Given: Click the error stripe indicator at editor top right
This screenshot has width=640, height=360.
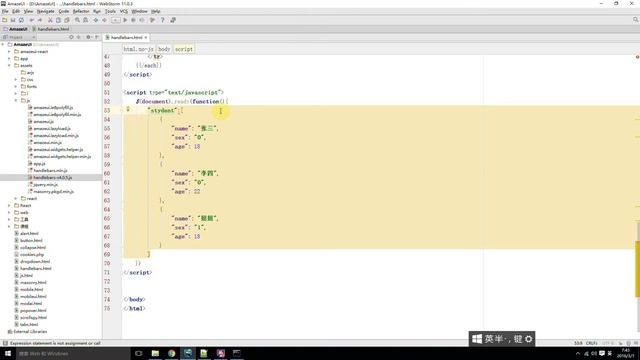Looking at the screenshot, I should 637,57.
